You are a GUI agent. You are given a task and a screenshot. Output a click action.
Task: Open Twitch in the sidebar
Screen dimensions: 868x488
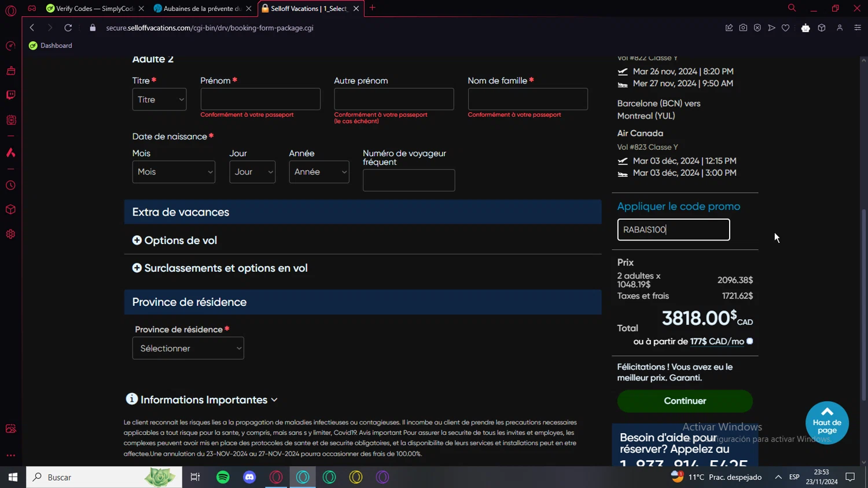(10, 95)
